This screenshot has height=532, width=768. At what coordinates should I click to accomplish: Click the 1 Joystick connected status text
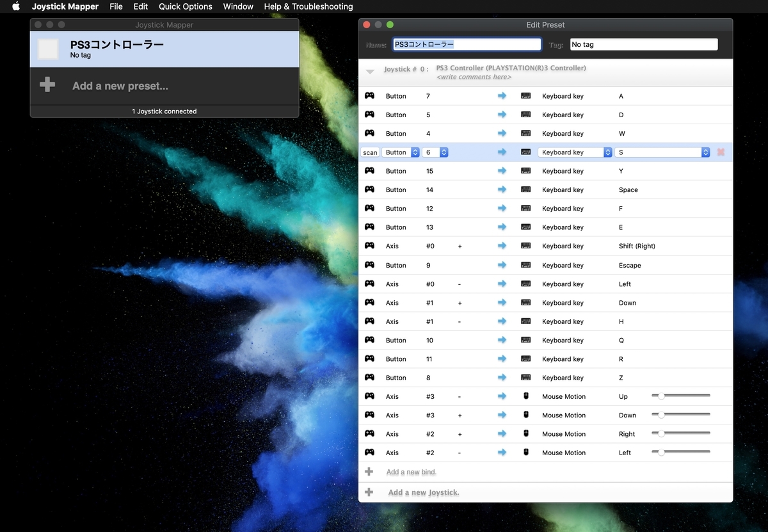coord(164,111)
